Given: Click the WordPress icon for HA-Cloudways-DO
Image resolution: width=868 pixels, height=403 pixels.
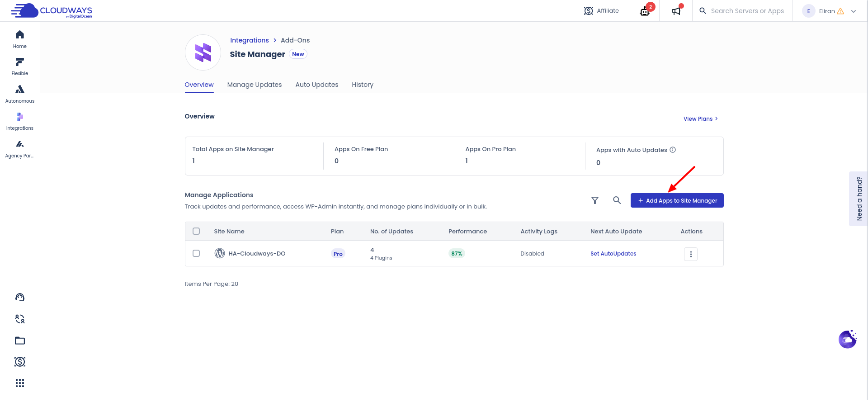Looking at the screenshot, I should [x=220, y=253].
